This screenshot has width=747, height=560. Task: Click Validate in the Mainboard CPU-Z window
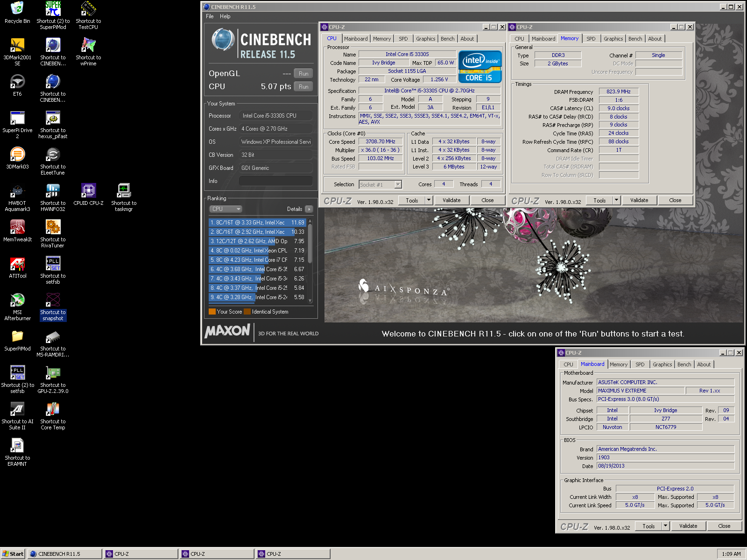tap(688, 526)
